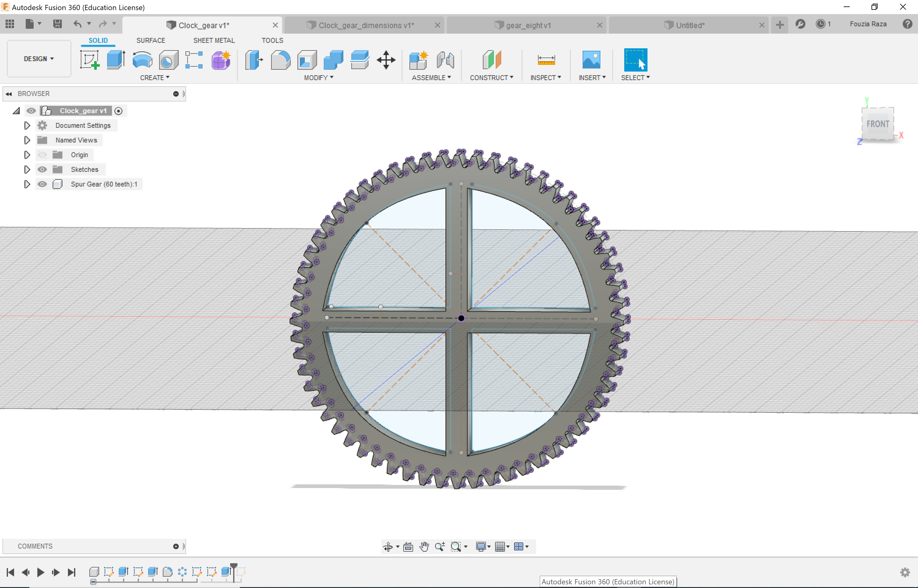Viewport: 918px width, 588px height.
Task: Open Fouzia Raza account menu
Action: coord(868,24)
